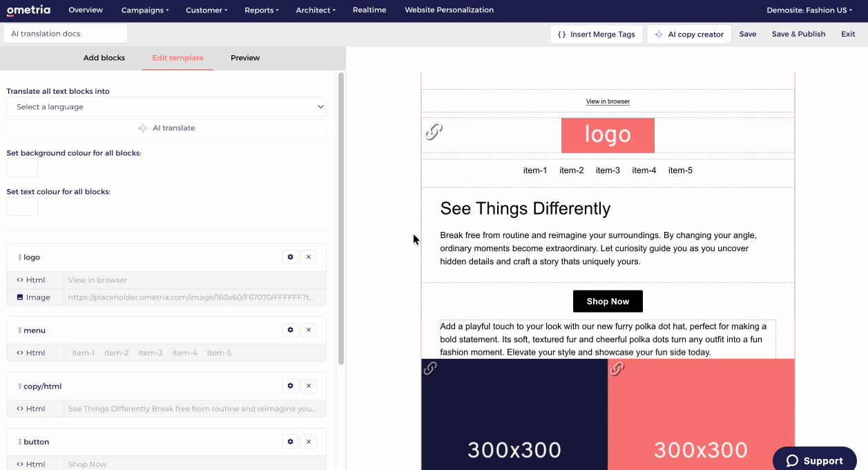Open Realtime page

[369, 10]
